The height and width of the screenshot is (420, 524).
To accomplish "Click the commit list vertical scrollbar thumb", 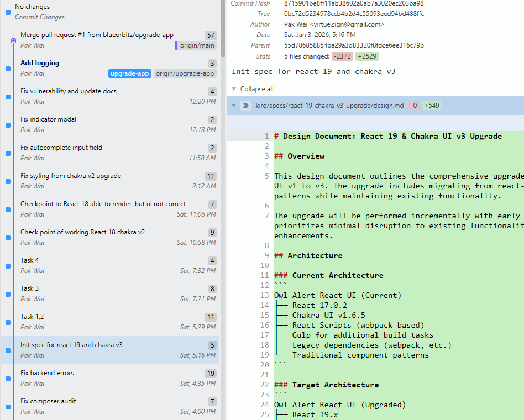I will click(x=223, y=28).
